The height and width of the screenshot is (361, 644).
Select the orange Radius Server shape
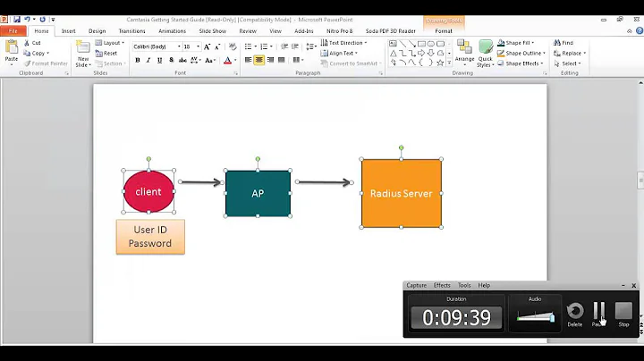click(402, 193)
